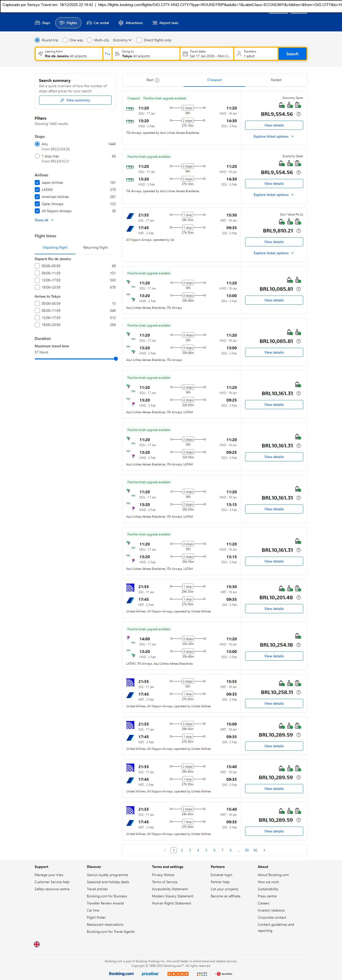Click the swap origin and destination arrows icon
342x980 pixels.
108,54
